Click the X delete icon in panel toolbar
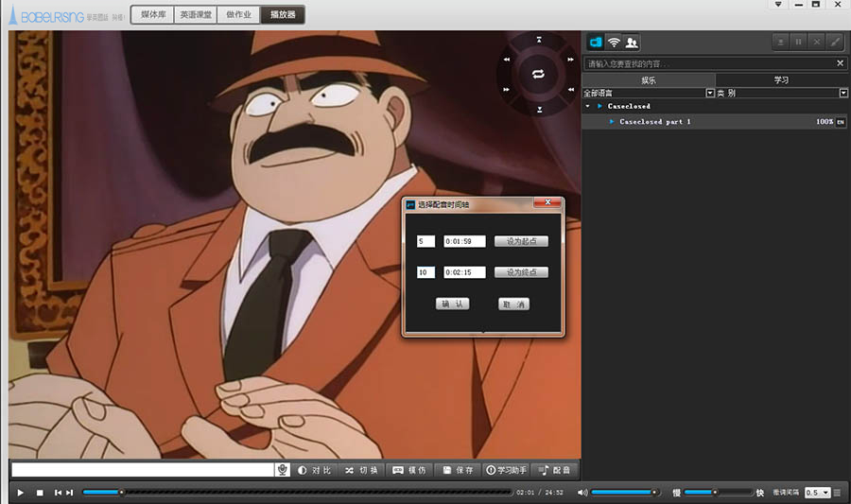This screenshot has height=504, width=851. [x=816, y=42]
